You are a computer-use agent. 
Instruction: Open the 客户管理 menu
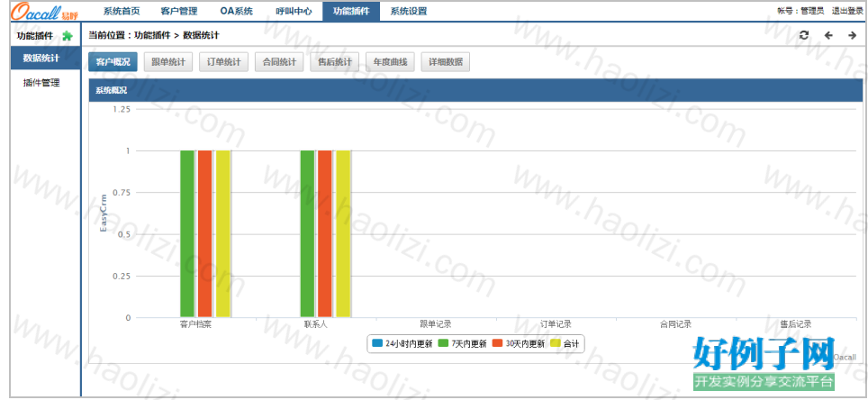(179, 11)
